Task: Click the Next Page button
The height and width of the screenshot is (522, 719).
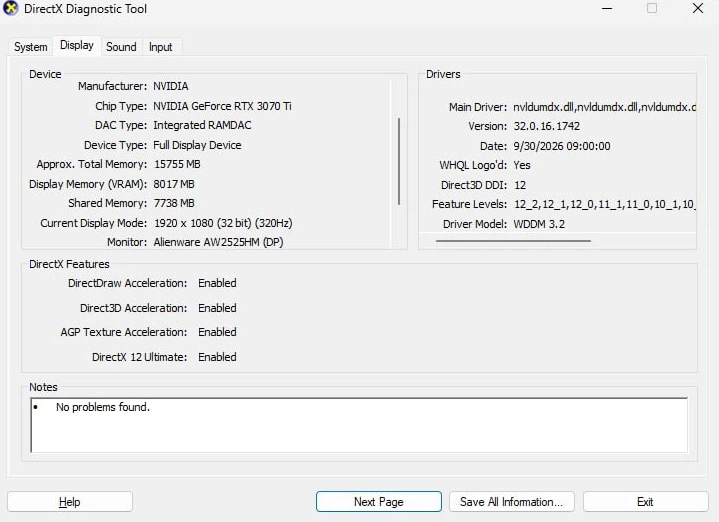Action: coord(379,502)
